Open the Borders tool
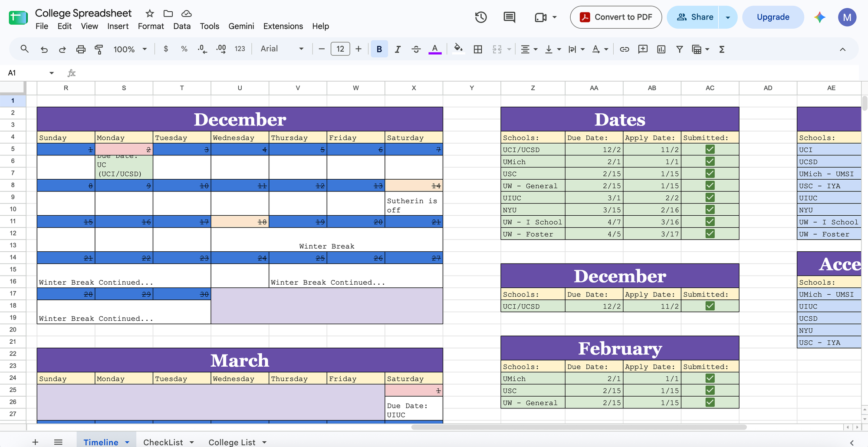 [x=478, y=49]
